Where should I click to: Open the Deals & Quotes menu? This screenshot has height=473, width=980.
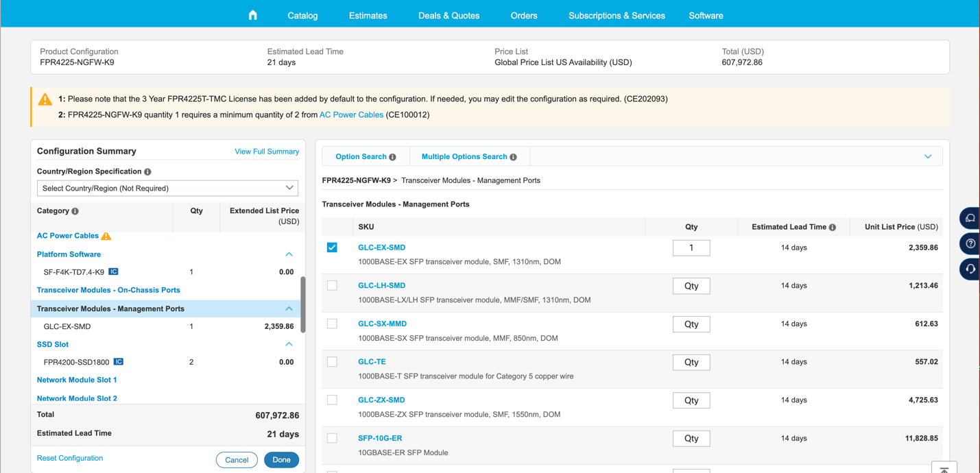pyautogui.click(x=449, y=15)
